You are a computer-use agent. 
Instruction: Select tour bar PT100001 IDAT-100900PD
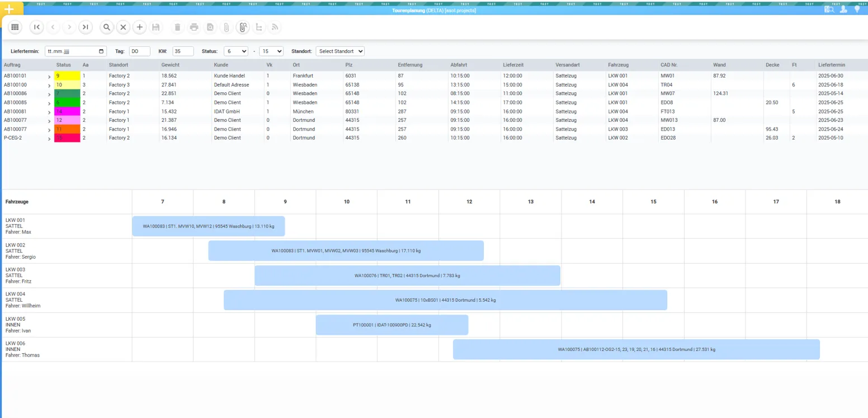pos(392,325)
